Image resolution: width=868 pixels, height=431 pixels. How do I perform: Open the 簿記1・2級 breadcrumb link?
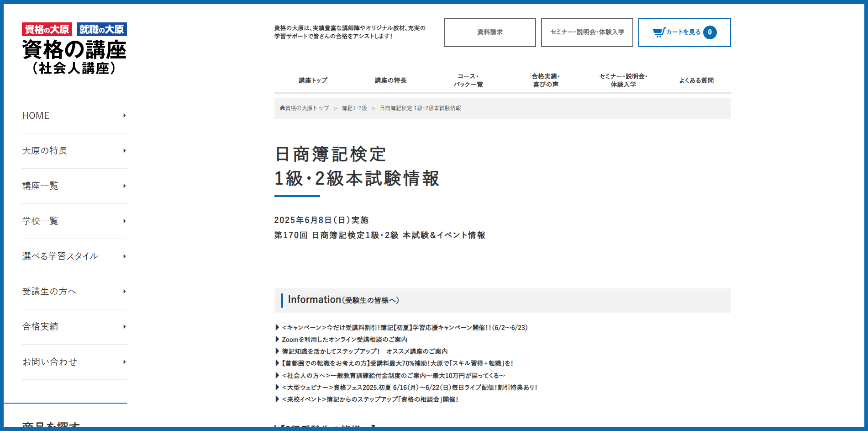[354, 108]
